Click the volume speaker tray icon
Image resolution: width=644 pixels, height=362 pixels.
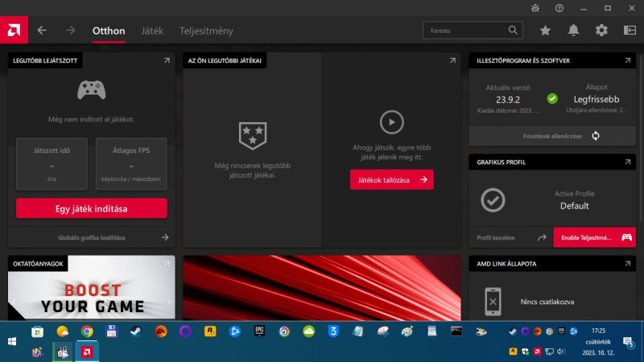tap(561, 352)
